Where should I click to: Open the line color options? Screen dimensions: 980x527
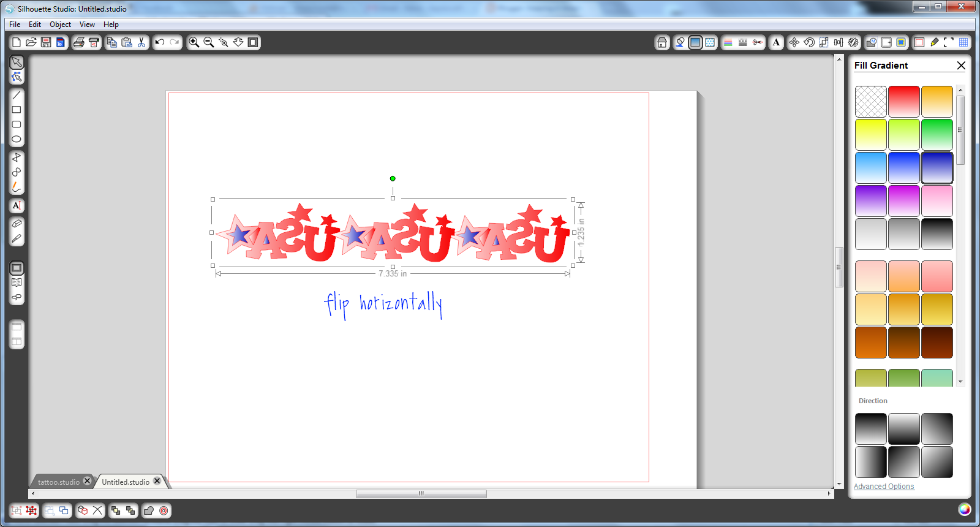point(728,42)
